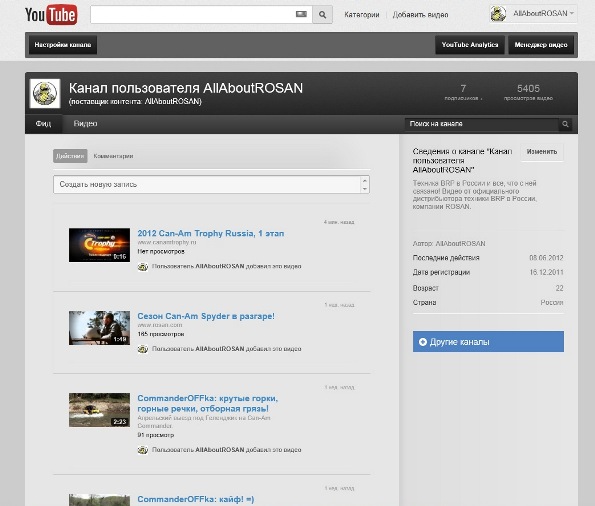
Task: Click the 2:23 river video thumbnail
Action: [99, 410]
